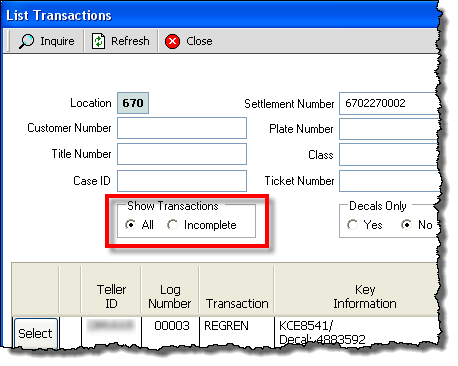Image resolution: width=458 pixels, height=366 pixels.
Task: Click into the Ticket Number field
Action: point(389,181)
